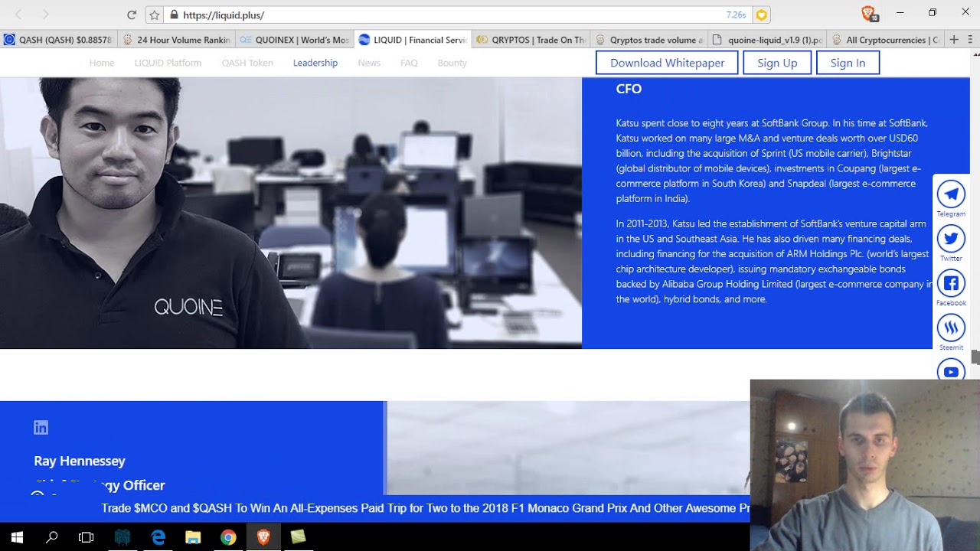
Task: Reload the liquid.plus page
Action: tap(132, 15)
